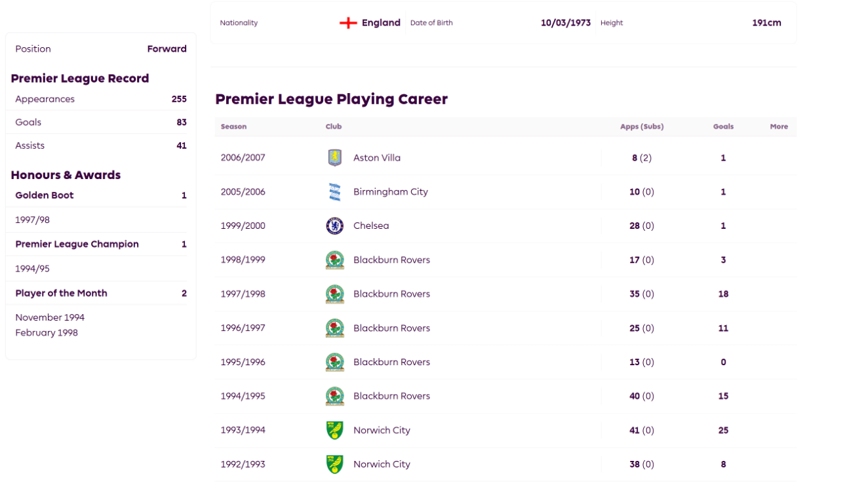Click the England flag icon
The image size is (868, 495).
(348, 23)
